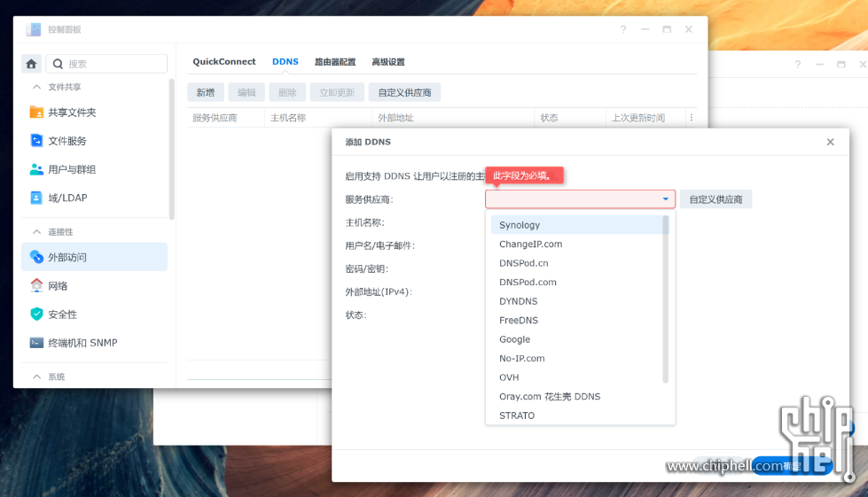
Task: Switch to the QuickConnect tab
Action: pyautogui.click(x=224, y=61)
